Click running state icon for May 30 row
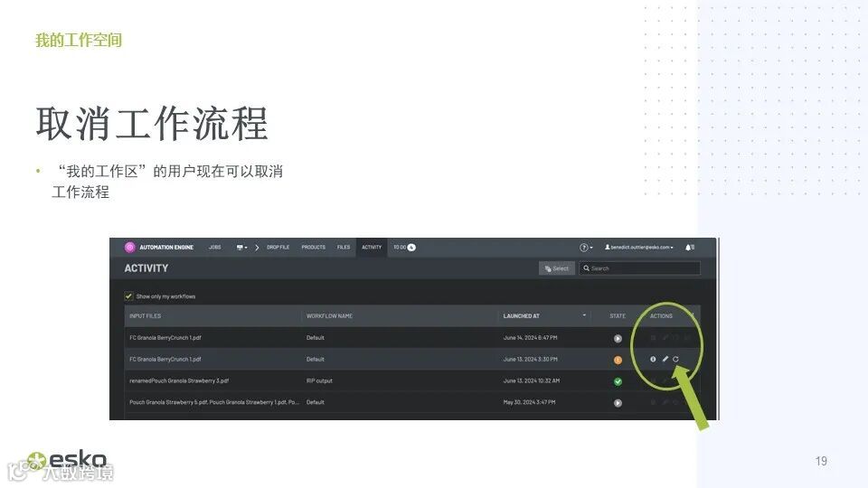868x488 pixels. tap(618, 403)
